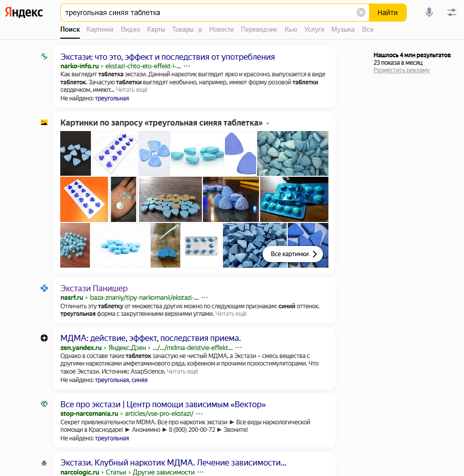Open thumbnail of blue pills on black background
Image resolution: width=464 pixels, height=476 pixels.
75,153
